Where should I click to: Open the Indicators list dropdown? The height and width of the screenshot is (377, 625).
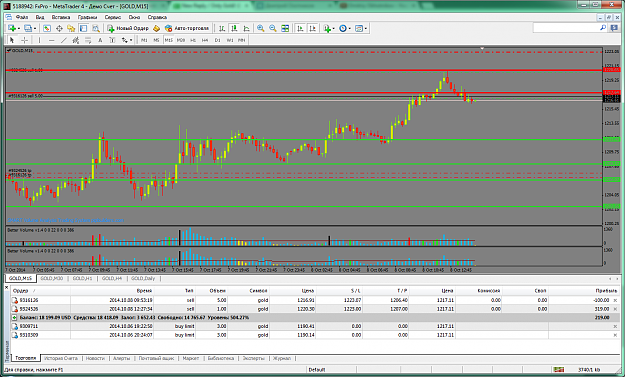(329, 28)
